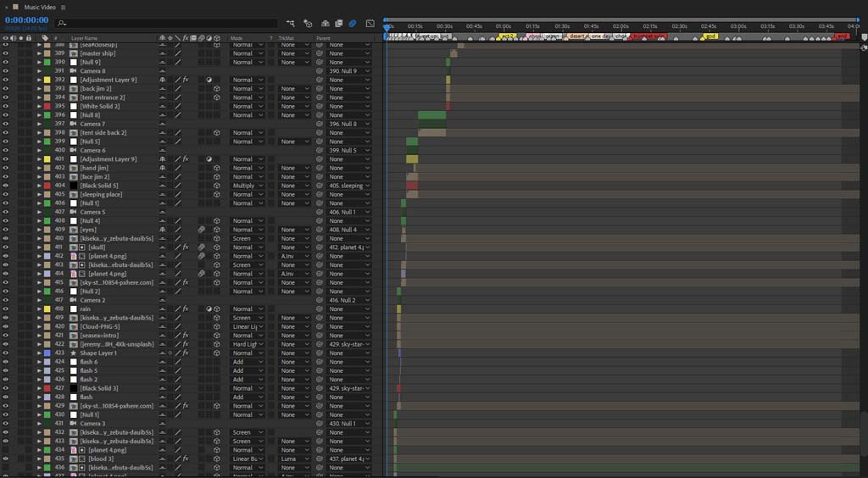Viewport: 868px width, 478px height.
Task: Hide the Camera 8 layer
Action: point(6,71)
